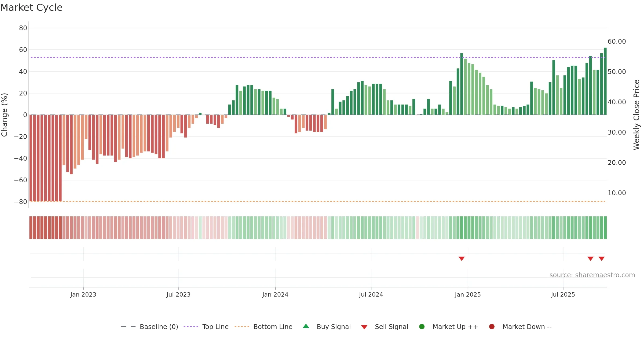Toggle the Sell Signal legend entry

(385, 327)
